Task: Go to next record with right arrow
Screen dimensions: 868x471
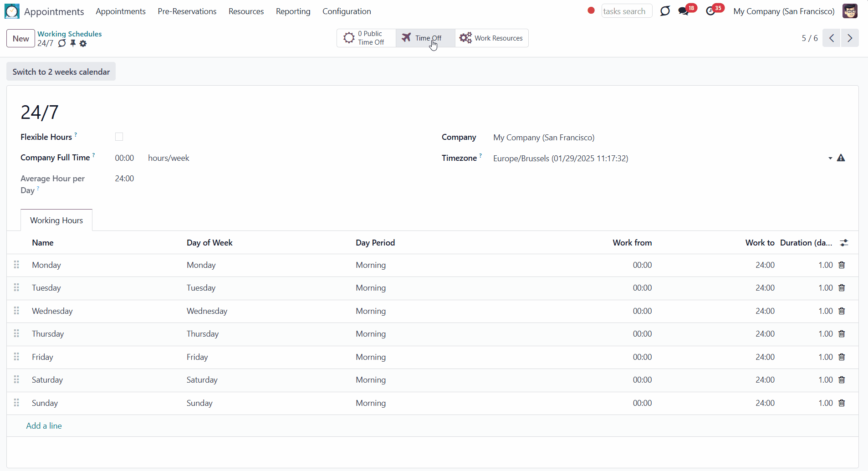Action: coord(850,38)
